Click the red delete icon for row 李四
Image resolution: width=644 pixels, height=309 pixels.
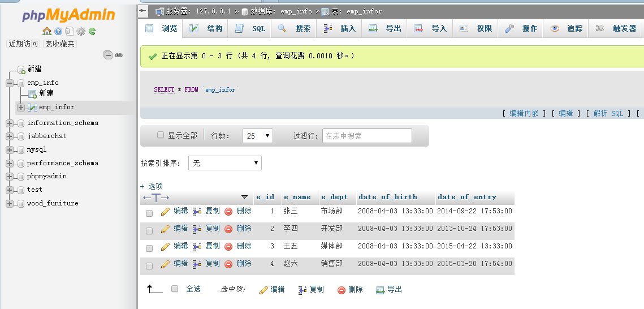click(228, 229)
